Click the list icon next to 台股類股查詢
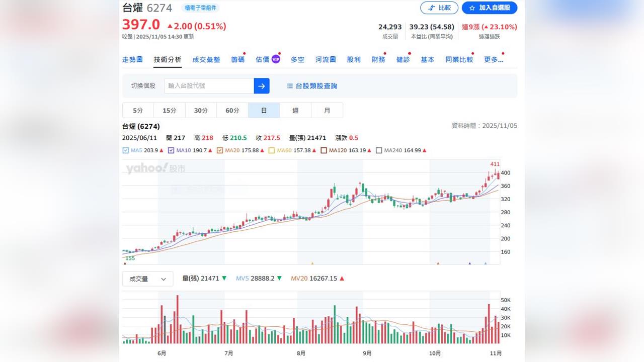Image resolution: width=644 pixels, height=362 pixels. [x=290, y=85]
